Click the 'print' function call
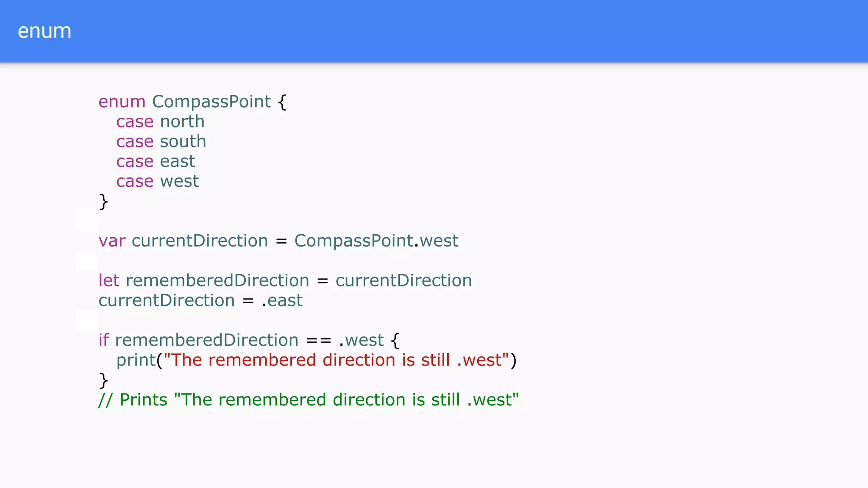This screenshot has height=488, width=868. [x=136, y=360]
